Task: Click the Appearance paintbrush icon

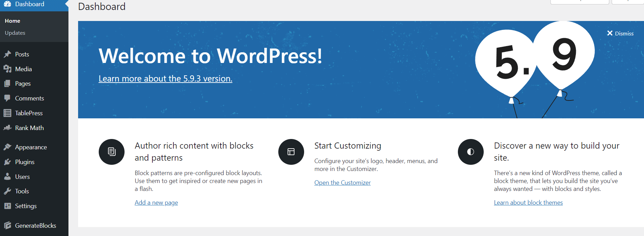Action: coord(7,147)
